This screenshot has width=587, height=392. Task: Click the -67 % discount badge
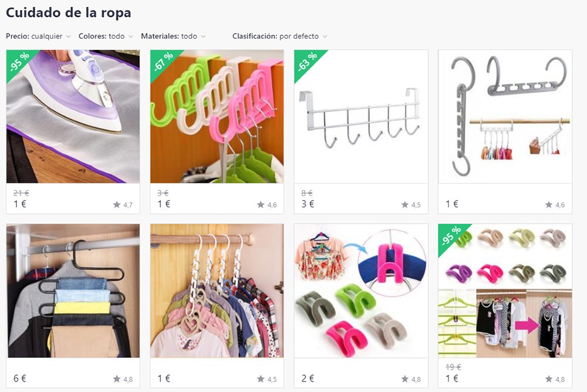[163, 62]
